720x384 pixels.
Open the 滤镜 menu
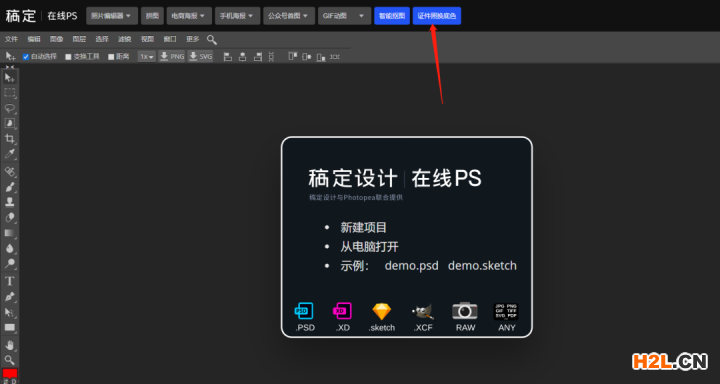[x=125, y=40]
